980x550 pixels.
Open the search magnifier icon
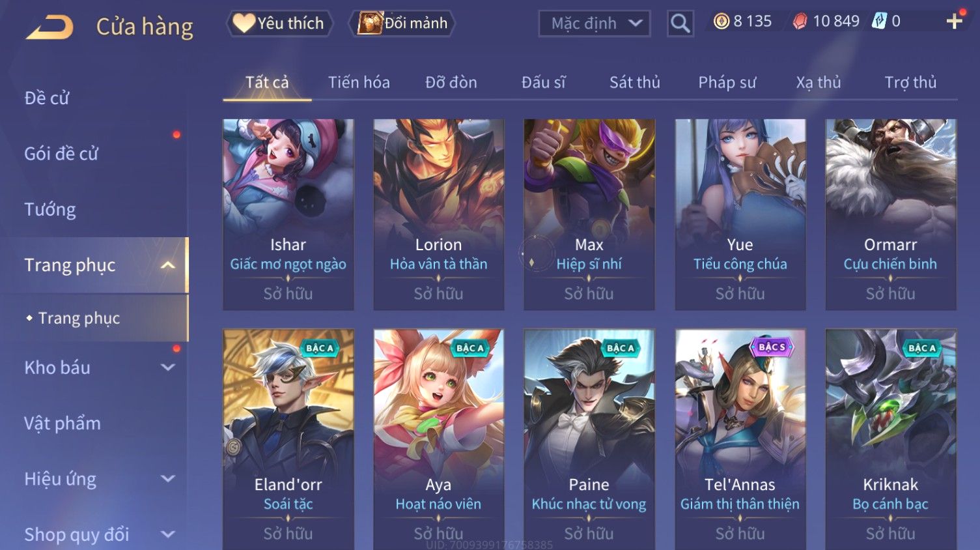680,23
